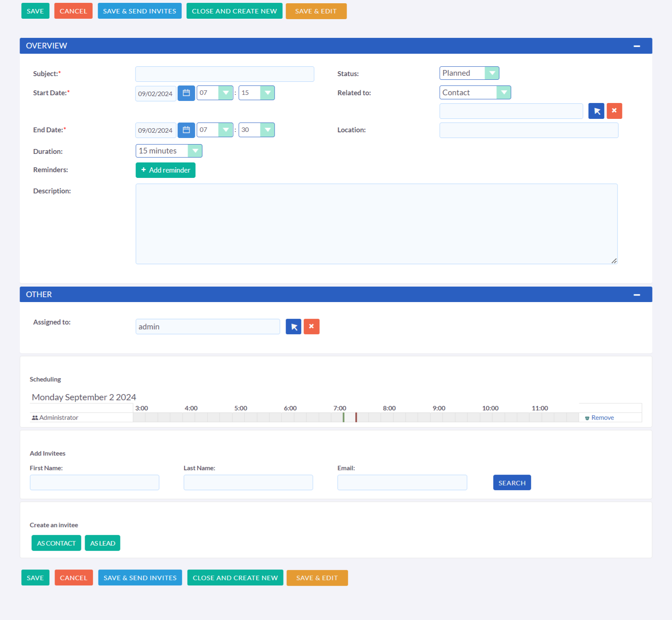Open the End Date minutes dropdown
The height and width of the screenshot is (620, 672).
tap(256, 130)
